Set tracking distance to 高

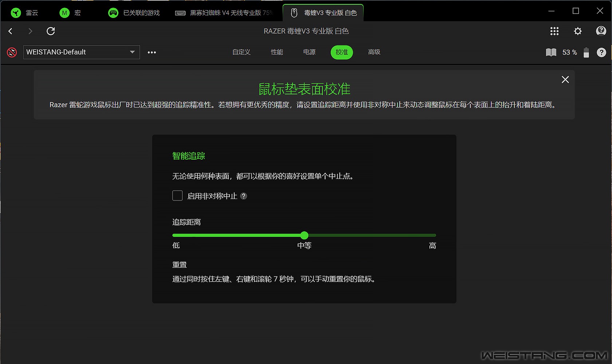432,246
